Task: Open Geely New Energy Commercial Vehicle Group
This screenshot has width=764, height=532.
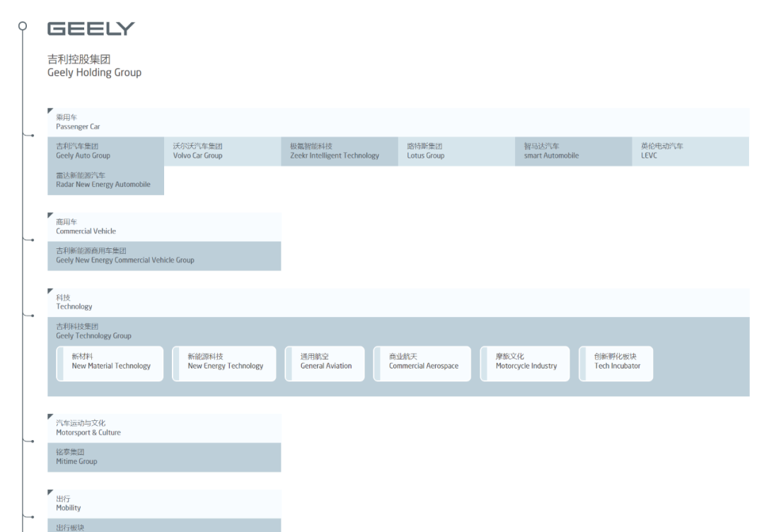Action: [x=164, y=256]
